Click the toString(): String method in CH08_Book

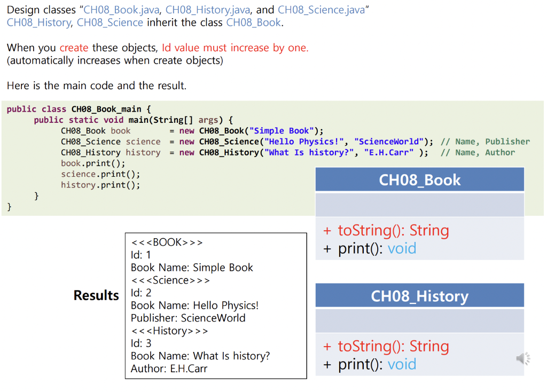pos(393,230)
